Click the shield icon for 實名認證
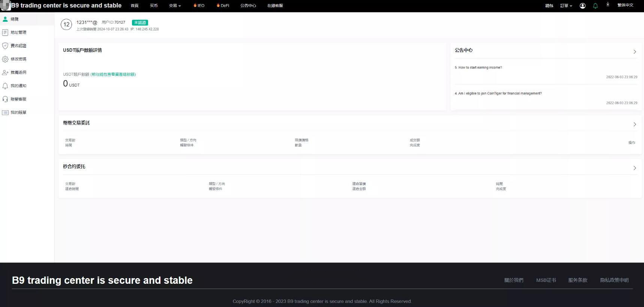This screenshot has width=644, height=307. tap(5, 46)
